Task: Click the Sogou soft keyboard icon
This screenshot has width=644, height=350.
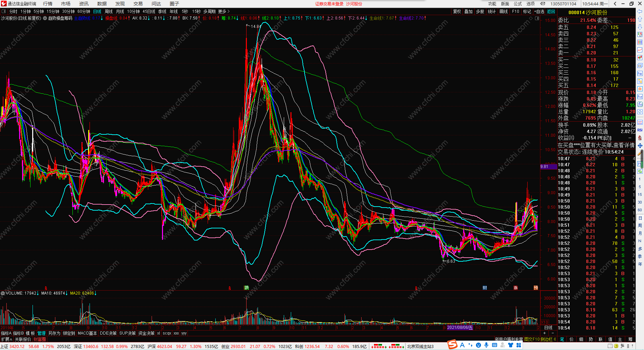Action: point(494,345)
